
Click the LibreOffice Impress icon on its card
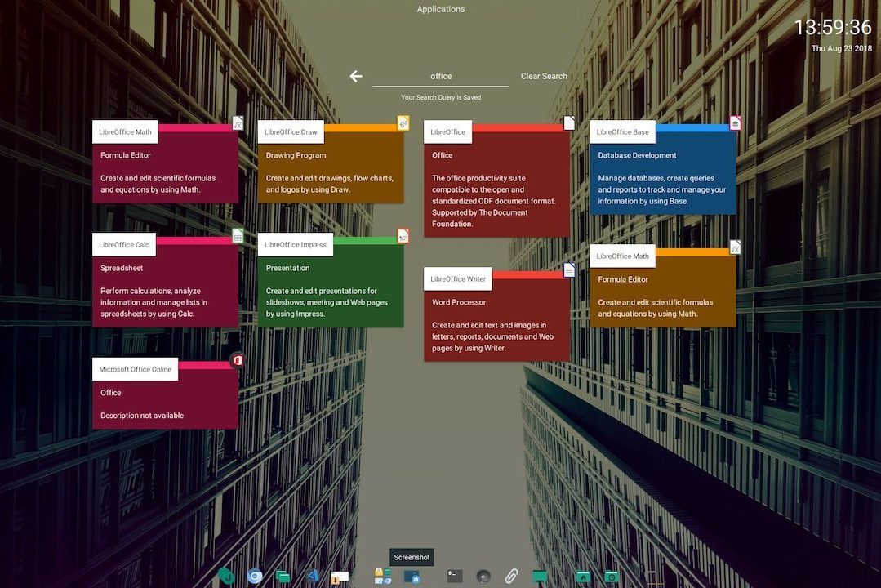(403, 235)
